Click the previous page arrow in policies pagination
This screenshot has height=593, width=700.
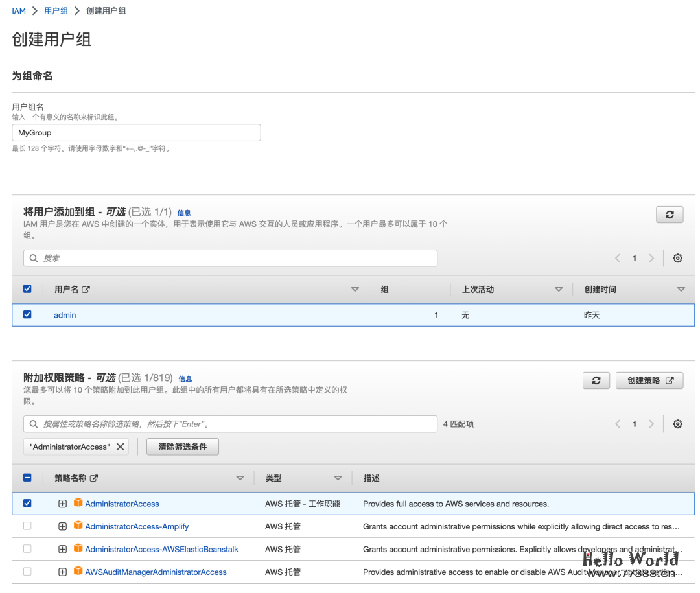click(x=617, y=424)
